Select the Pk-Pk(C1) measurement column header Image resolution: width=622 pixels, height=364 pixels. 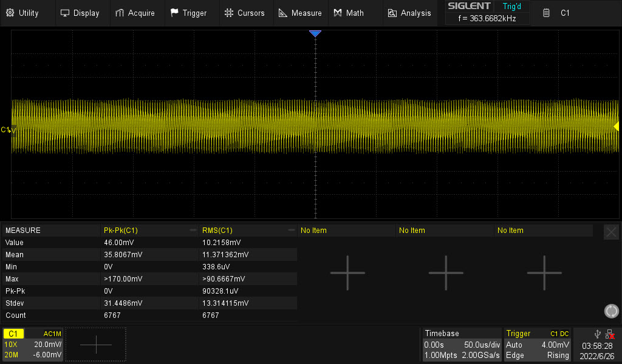pyautogui.click(x=149, y=231)
